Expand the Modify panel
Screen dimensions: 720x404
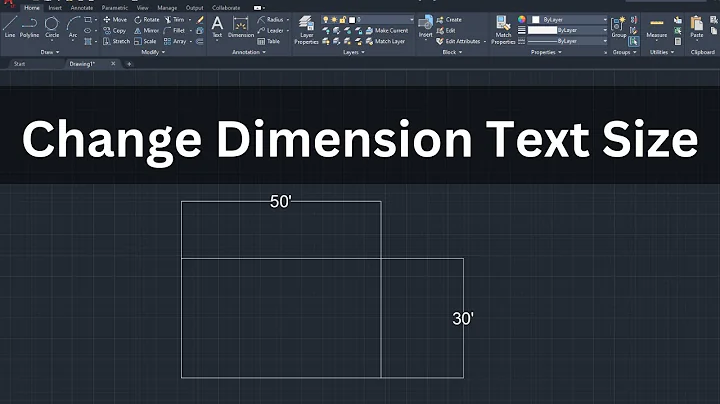(x=153, y=52)
